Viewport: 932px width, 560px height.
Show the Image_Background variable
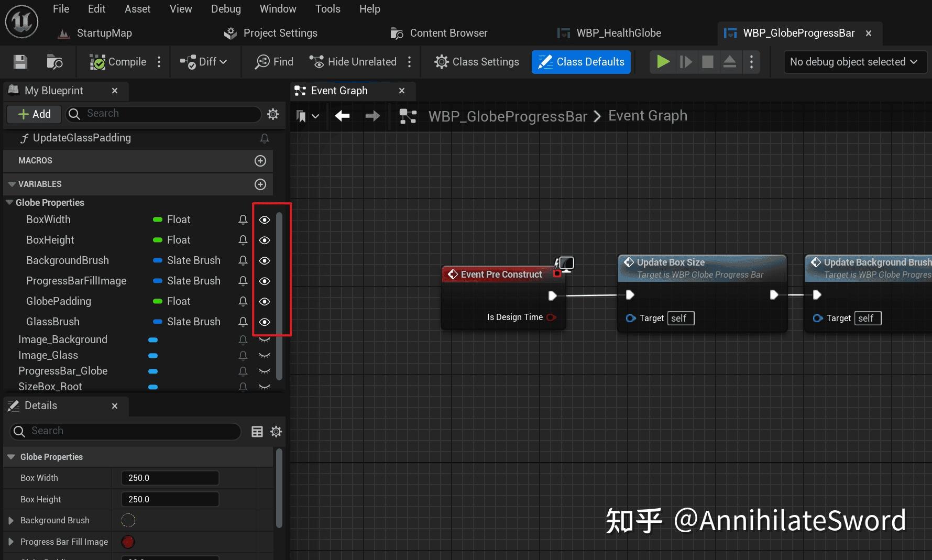[x=264, y=339]
